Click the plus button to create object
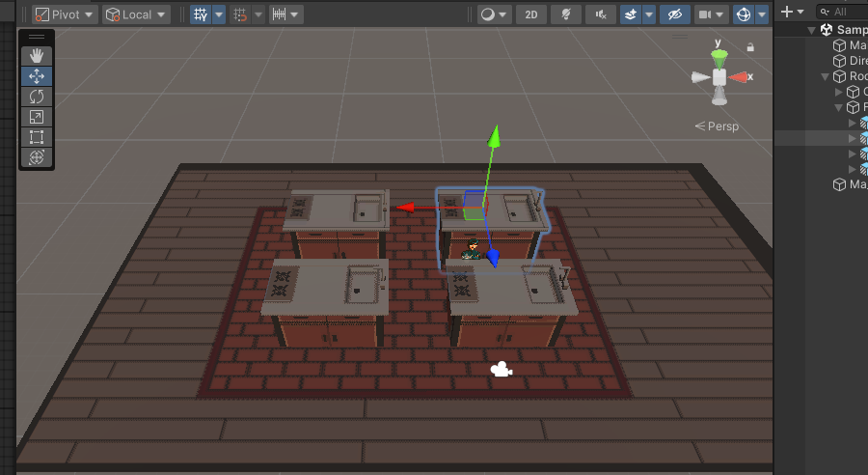868x475 pixels. 788,12
